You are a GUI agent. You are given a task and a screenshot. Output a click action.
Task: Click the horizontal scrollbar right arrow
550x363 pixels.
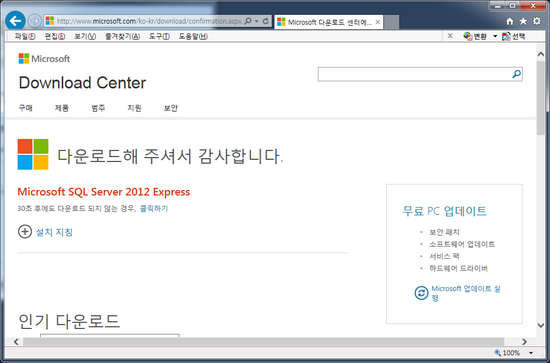point(524,342)
